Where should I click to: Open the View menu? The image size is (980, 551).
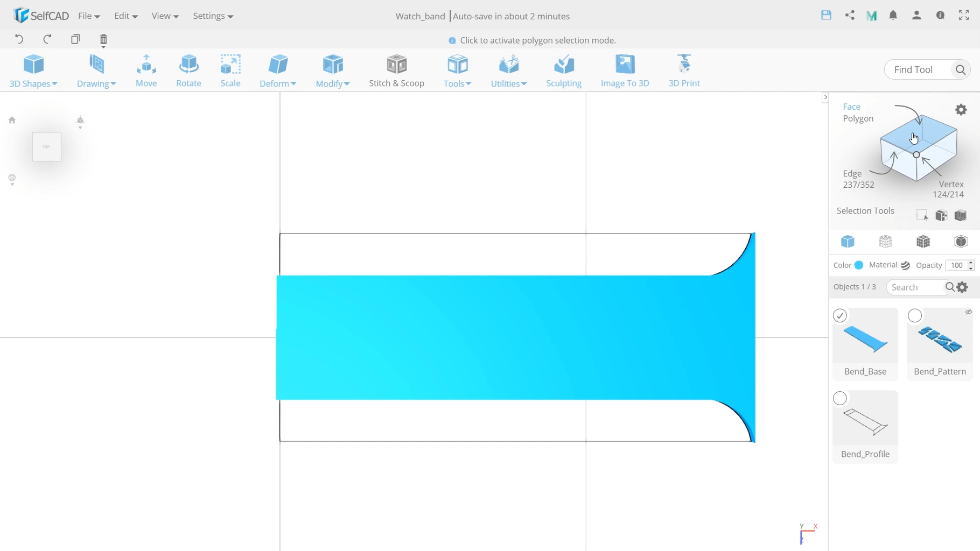(165, 16)
